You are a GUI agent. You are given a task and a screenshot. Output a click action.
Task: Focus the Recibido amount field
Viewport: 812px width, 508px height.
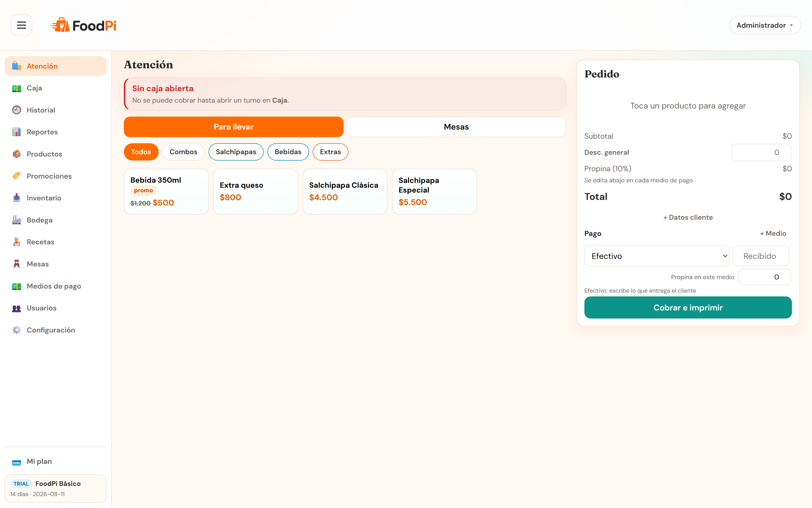(x=760, y=256)
